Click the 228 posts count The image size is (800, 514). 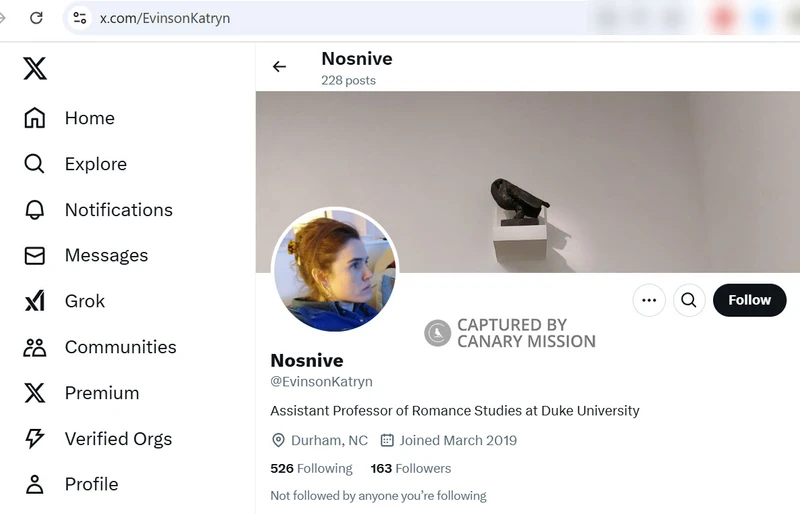pos(348,81)
